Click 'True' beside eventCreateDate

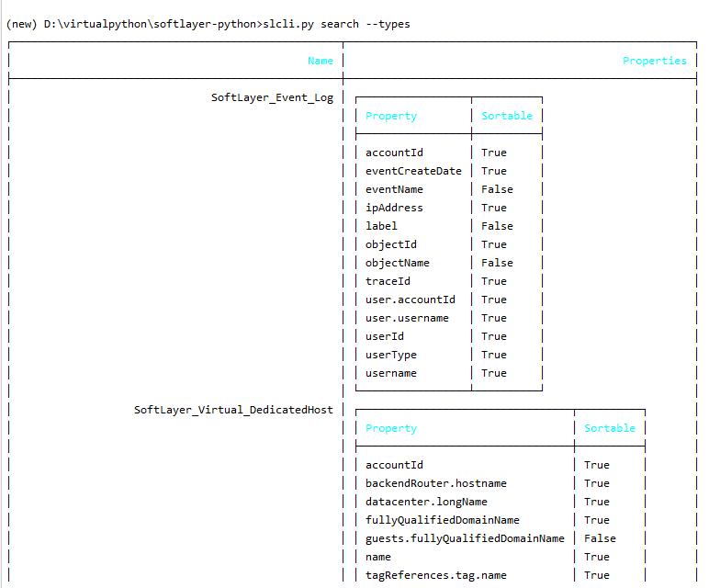tap(494, 171)
